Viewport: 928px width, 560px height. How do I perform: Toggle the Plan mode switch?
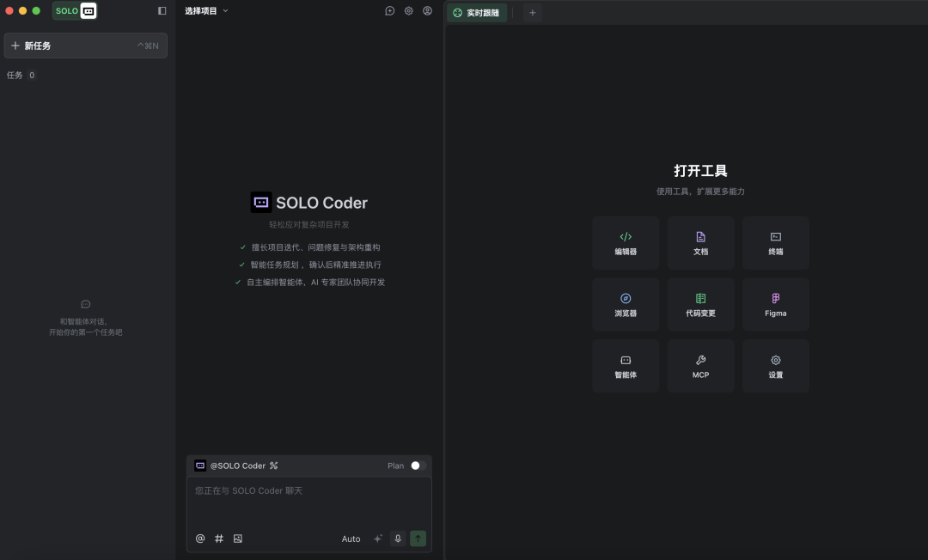click(418, 466)
